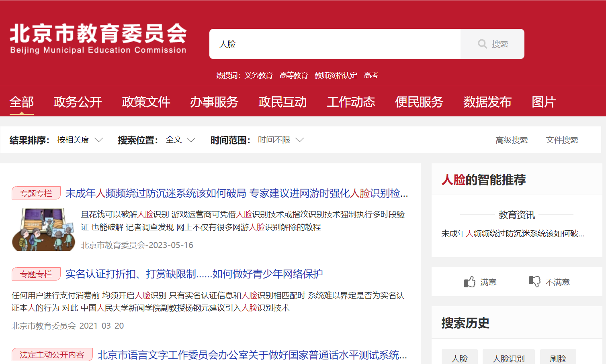Switch to the 政务公开 tab

78,102
